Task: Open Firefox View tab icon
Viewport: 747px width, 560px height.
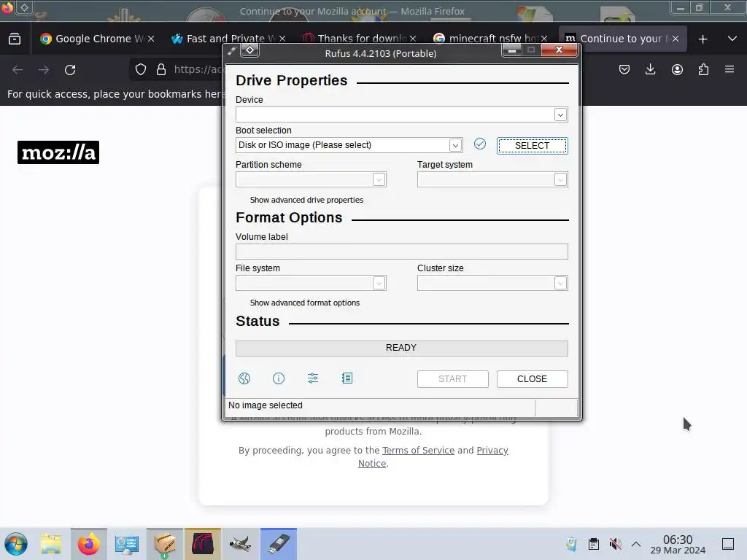Action: click(15, 39)
